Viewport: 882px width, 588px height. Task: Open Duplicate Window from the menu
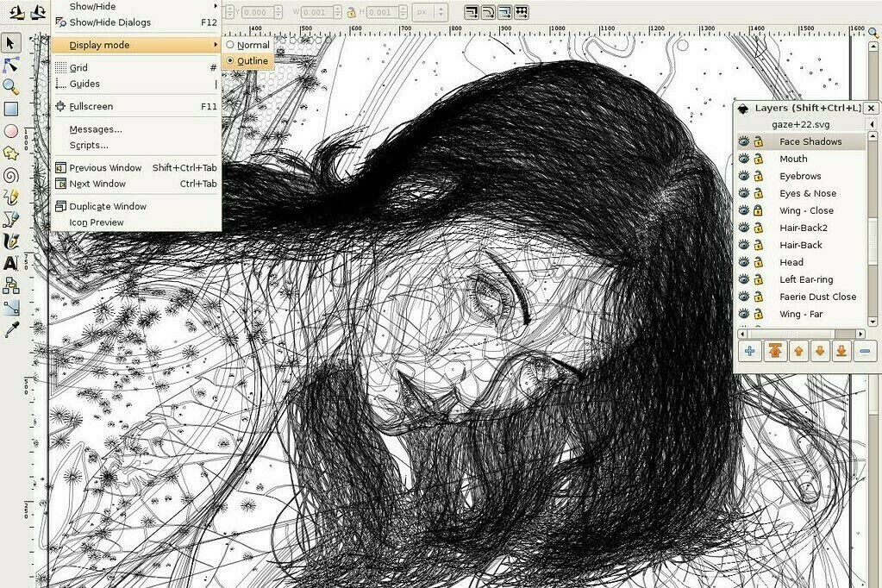(108, 206)
